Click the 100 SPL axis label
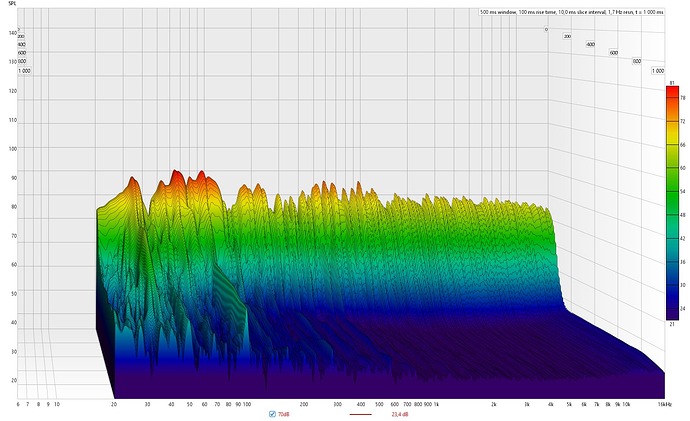This screenshot has width=690, height=421. pos(13,149)
